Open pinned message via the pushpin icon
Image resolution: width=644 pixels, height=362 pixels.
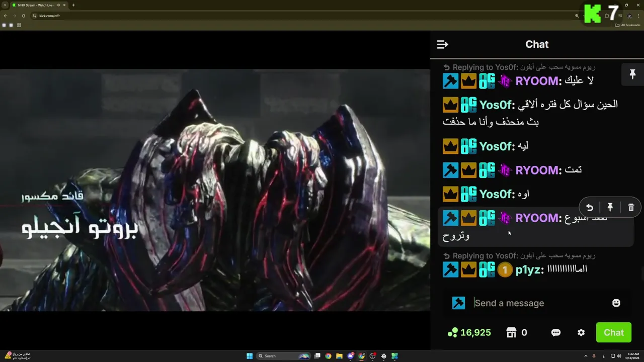click(x=632, y=74)
